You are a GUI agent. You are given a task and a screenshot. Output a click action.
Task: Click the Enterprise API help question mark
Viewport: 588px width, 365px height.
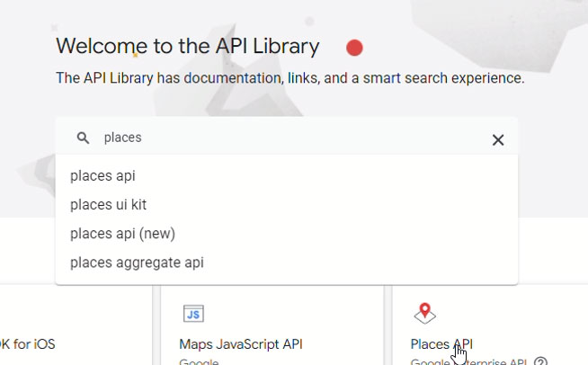540,361
